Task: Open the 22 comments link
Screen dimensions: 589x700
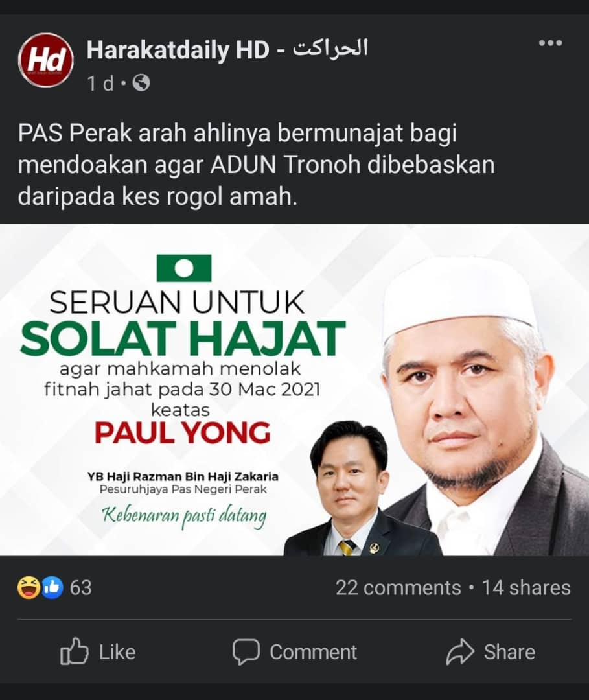Action: click(398, 587)
